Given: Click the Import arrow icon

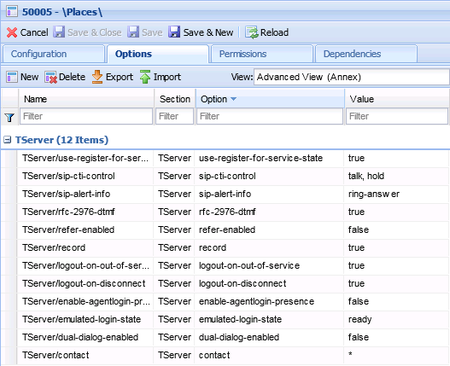Looking at the screenshot, I should coord(145,77).
